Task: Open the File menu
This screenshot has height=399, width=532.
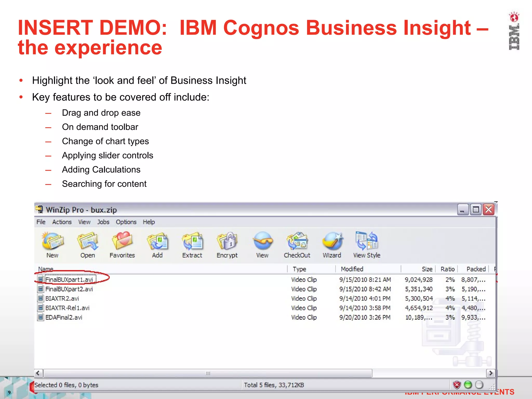Action: click(x=41, y=222)
